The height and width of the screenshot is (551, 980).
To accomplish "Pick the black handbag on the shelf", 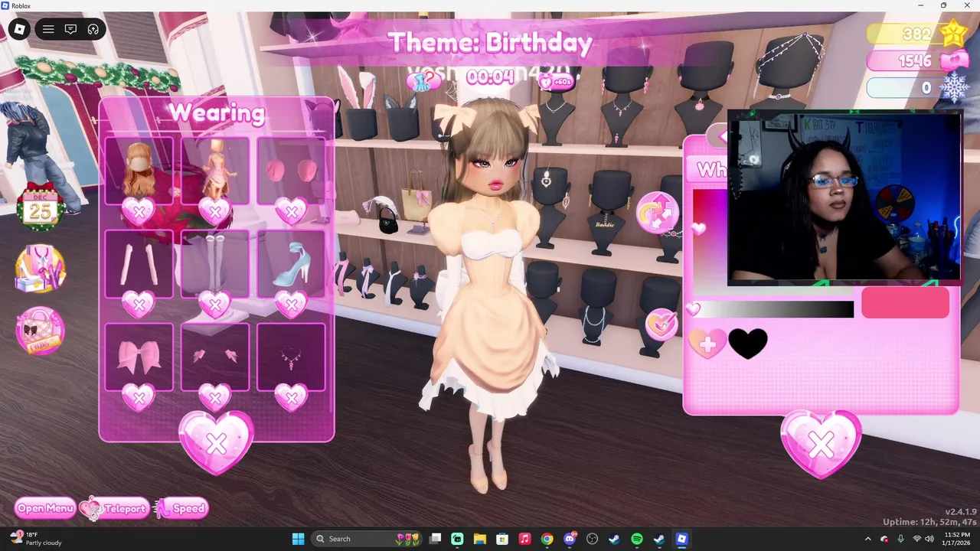I will (x=388, y=220).
